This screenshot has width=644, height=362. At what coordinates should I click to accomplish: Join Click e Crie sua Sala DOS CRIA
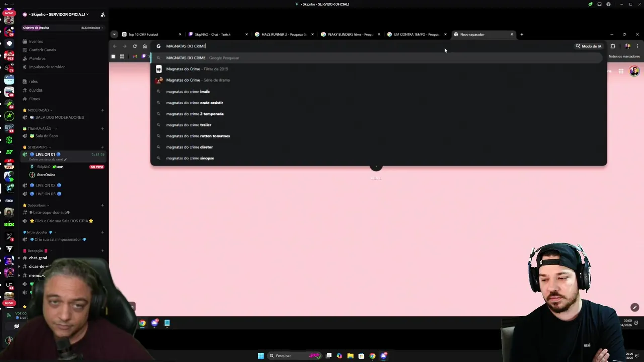click(61, 221)
